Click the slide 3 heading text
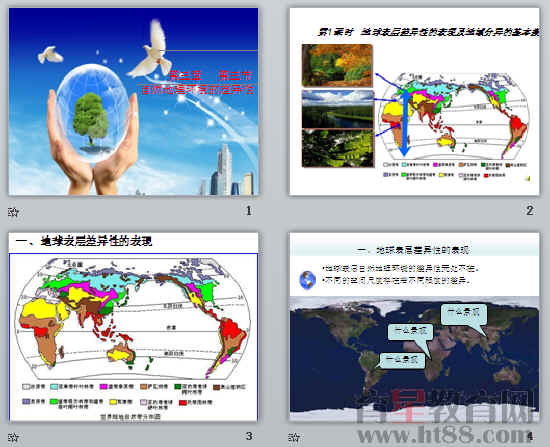The width and height of the screenshot is (550, 447). point(84,241)
